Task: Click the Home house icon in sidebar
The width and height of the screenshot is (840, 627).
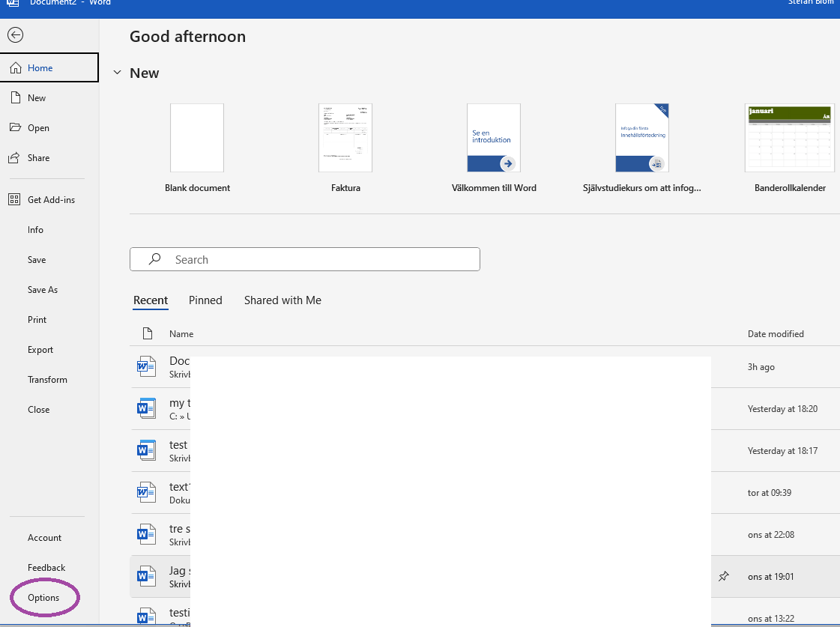Action: (16, 68)
